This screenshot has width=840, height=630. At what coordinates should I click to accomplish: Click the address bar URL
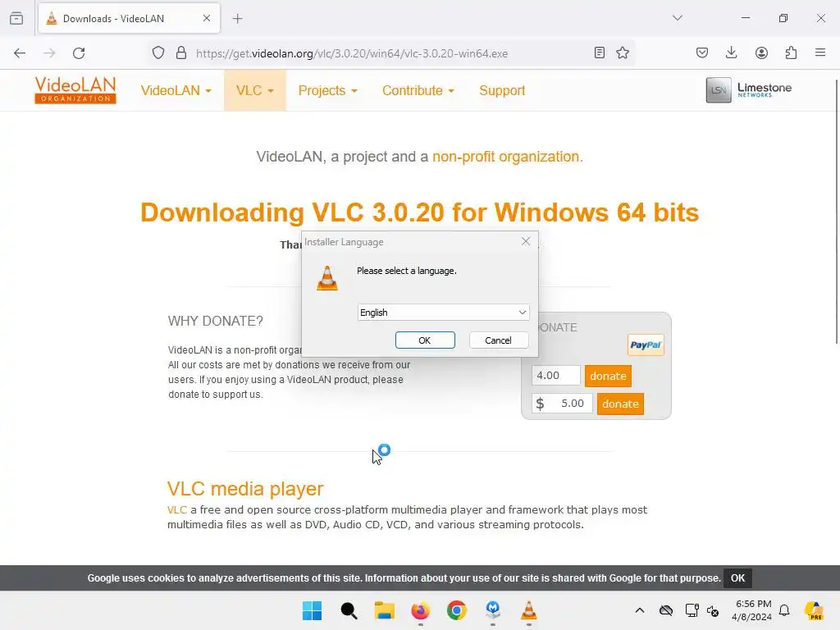point(351,53)
